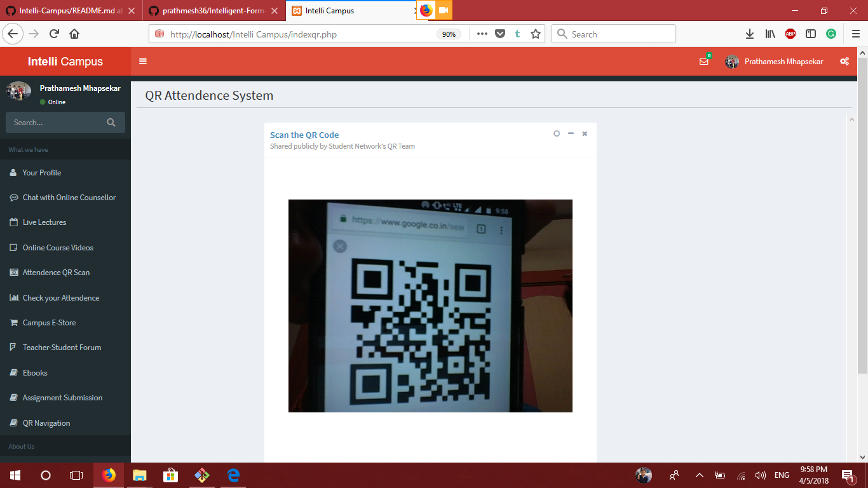Click the sidebar search magnifier button

(111, 123)
